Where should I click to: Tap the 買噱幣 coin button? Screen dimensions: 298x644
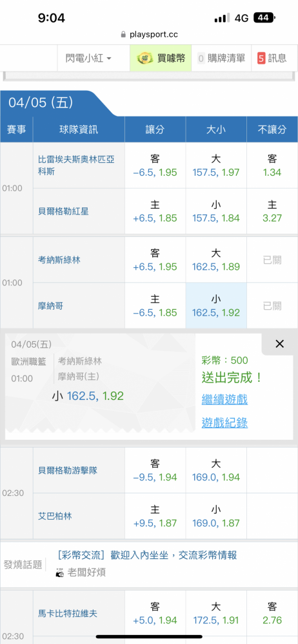click(x=161, y=59)
